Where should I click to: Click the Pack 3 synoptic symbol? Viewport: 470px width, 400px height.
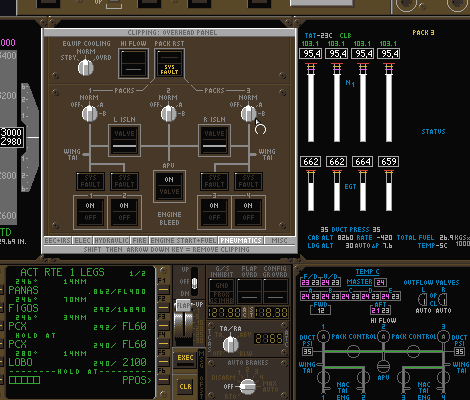tap(443, 336)
